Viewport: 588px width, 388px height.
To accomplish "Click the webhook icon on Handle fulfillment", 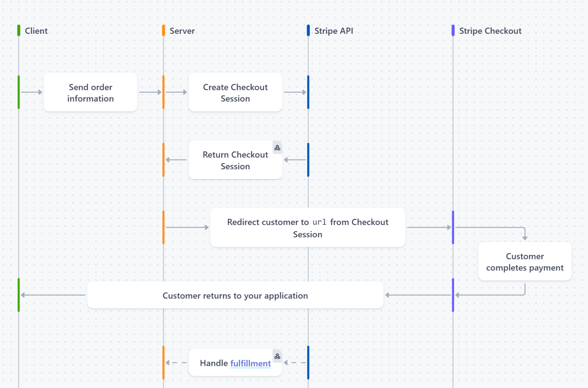I will [x=277, y=356].
